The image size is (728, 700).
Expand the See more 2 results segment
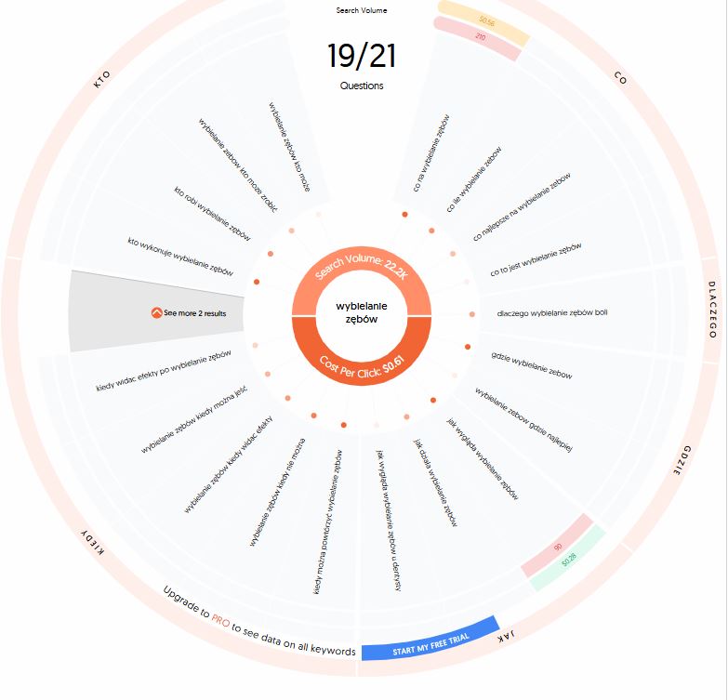click(157, 311)
